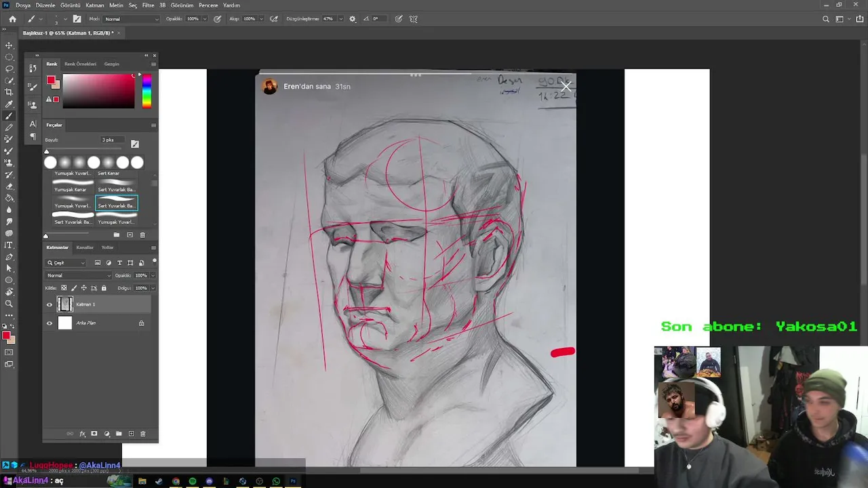Open the Brush Settings panel icon

(x=33, y=87)
